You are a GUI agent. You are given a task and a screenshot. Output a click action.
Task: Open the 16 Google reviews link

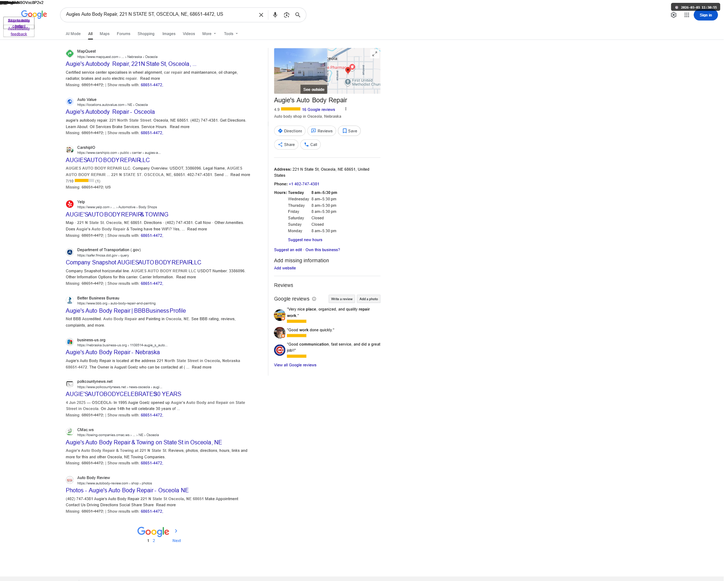(319, 109)
